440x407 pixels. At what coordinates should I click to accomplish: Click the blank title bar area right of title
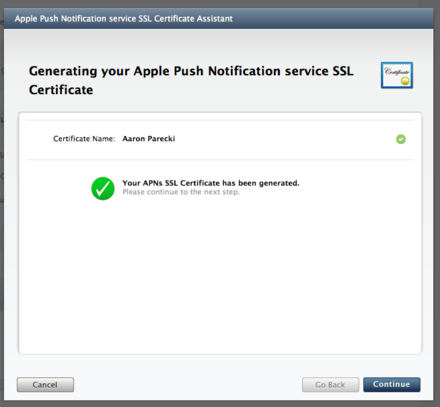point(332,18)
